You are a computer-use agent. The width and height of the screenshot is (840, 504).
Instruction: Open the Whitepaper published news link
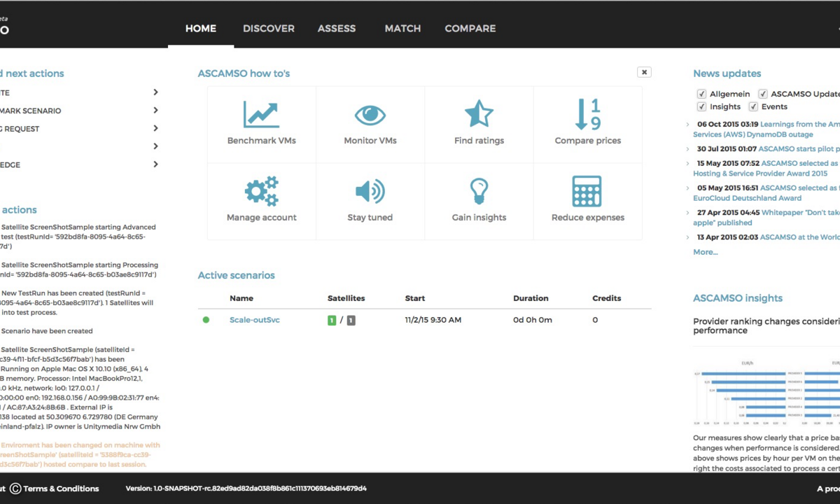click(766, 218)
